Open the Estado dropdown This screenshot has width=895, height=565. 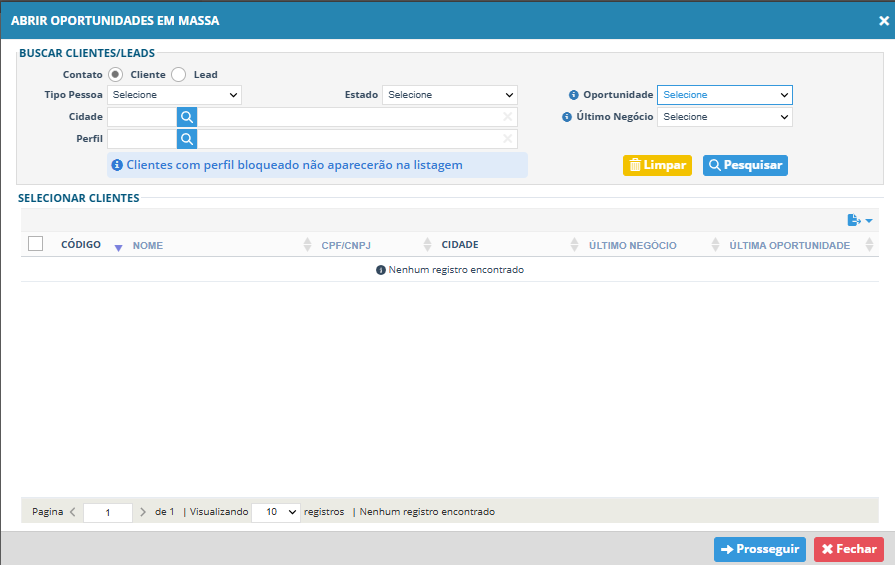450,95
